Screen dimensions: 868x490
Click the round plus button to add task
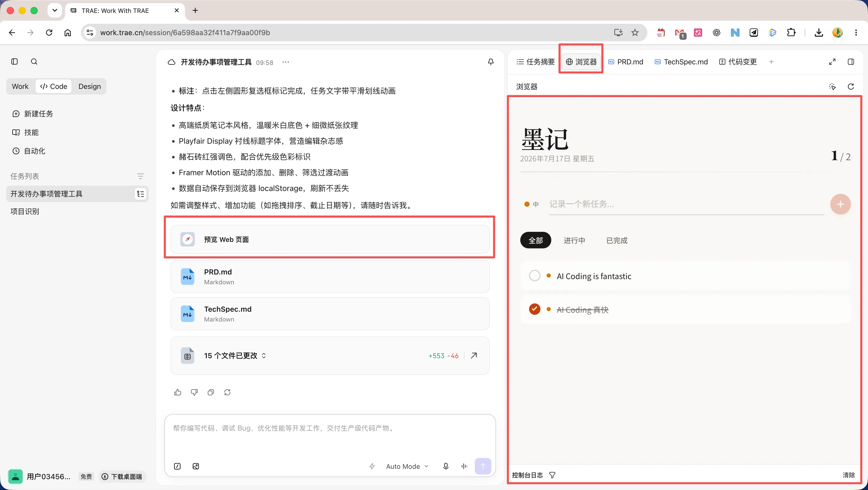(840, 204)
